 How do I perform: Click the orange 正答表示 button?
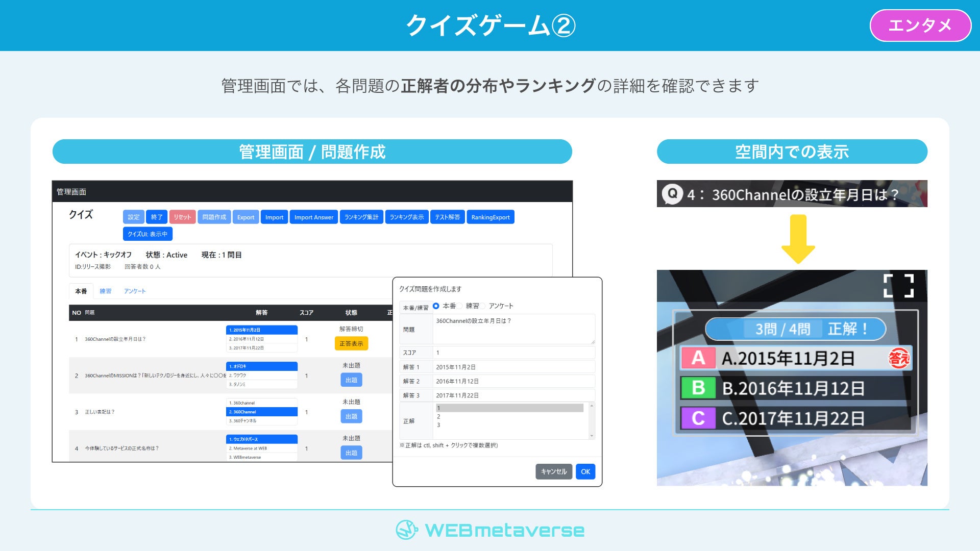tap(351, 344)
